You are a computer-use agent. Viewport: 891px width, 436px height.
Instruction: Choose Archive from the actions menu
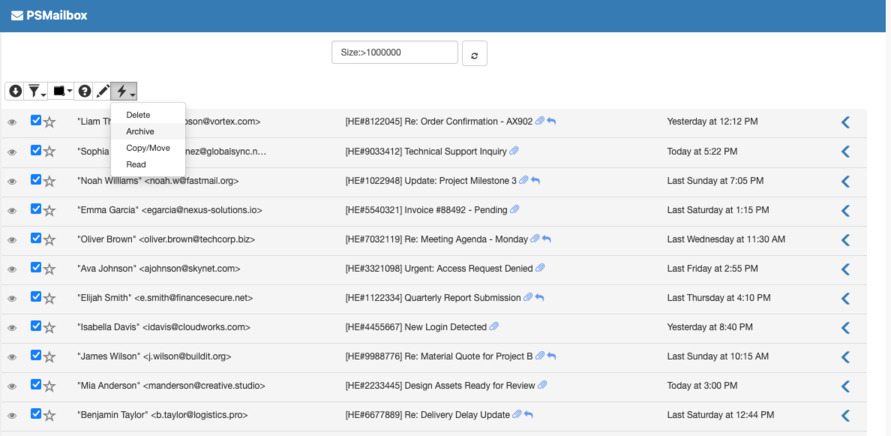(140, 131)
